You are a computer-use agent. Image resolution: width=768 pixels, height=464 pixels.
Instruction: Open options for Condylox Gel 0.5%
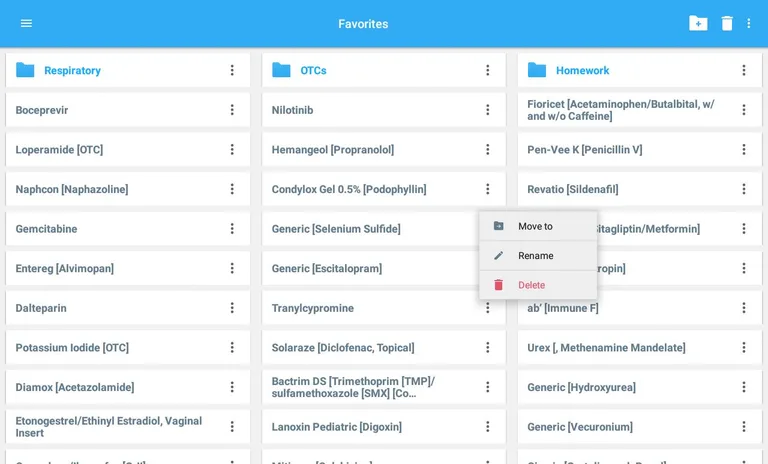(488, 189)
